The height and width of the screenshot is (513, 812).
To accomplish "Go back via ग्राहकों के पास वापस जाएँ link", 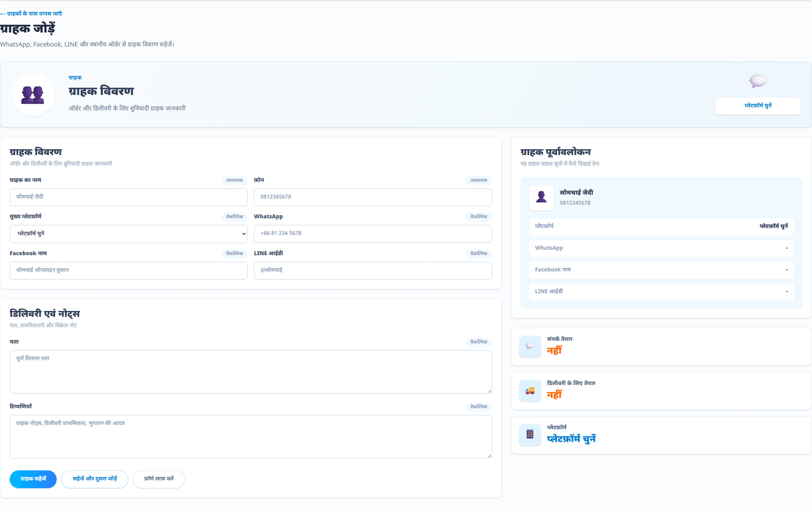I will (31, 14).
